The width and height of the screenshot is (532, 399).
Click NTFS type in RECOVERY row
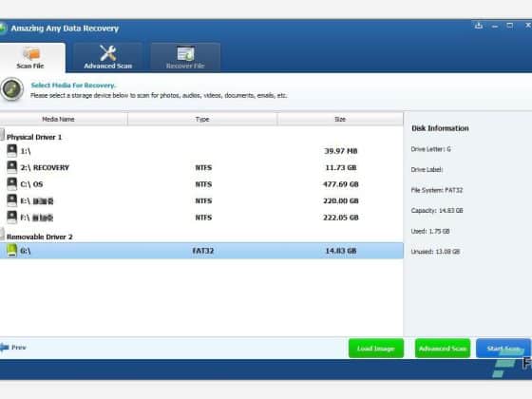point(203,167)
